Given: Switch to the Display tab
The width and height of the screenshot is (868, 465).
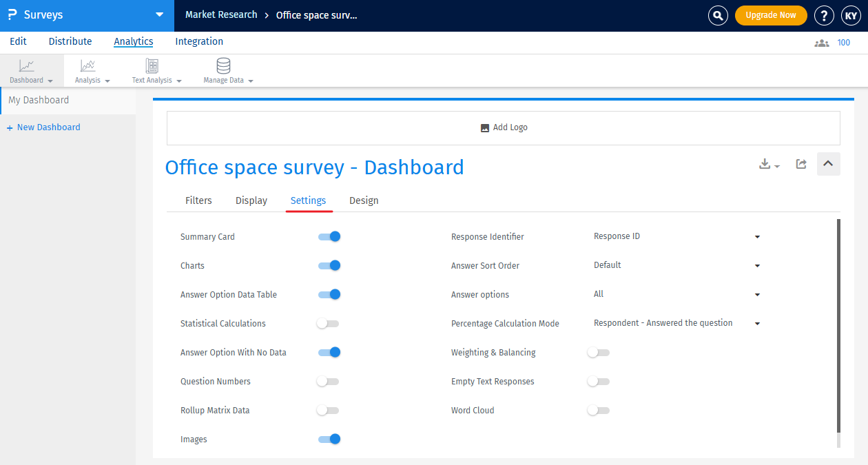Looking at the screenshot, I should pyautogui.click(x=251, y=200).
